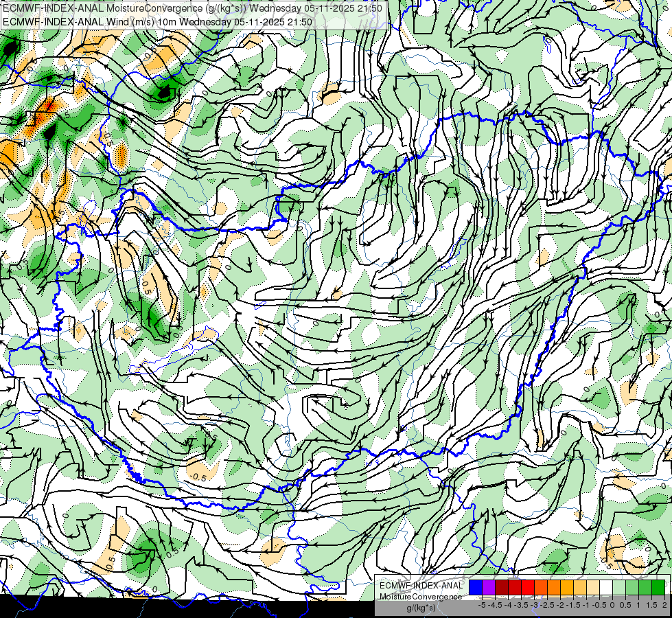Click the legend label ECMWF-INDEX-ANAL
672x618 pixels.
tap(421, 586)
